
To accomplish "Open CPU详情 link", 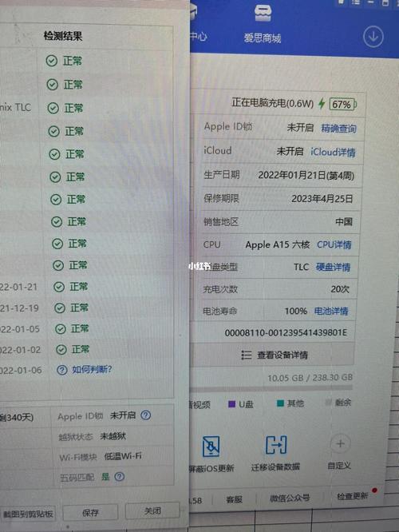I will (334, 244).
